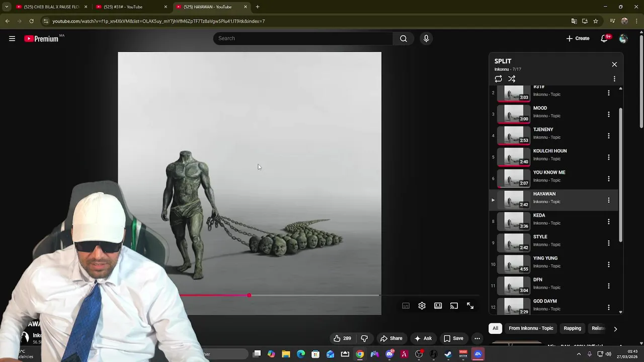
Task: Open the options menu for STYLE
Action: point(609,243)
